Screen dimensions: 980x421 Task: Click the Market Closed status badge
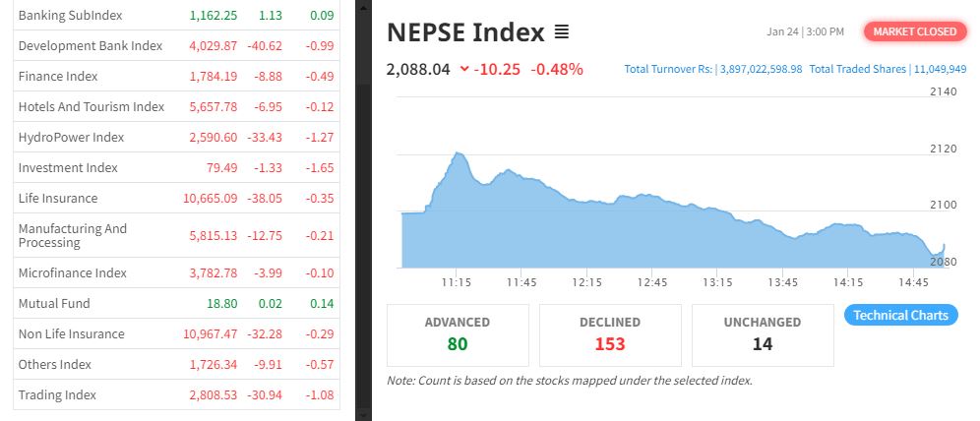pyautogui.click(x=914, y=31)
